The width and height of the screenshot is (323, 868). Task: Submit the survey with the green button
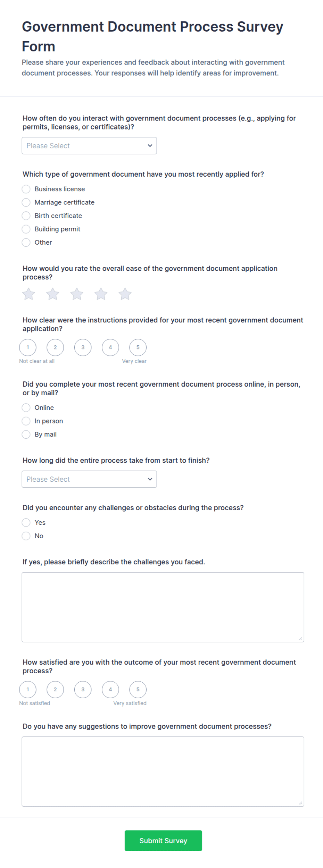(163, 840)
